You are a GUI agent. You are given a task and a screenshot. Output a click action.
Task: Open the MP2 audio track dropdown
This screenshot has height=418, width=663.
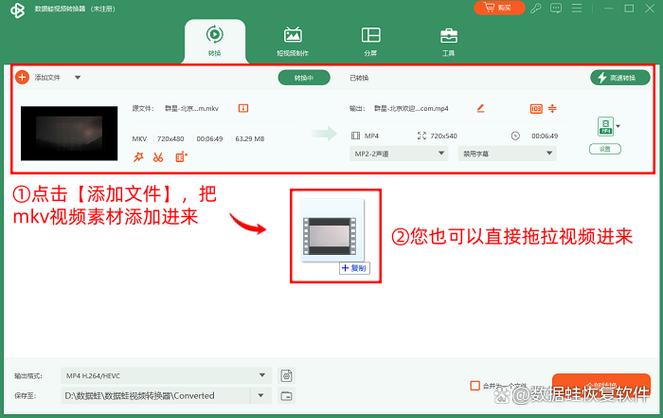398,153
